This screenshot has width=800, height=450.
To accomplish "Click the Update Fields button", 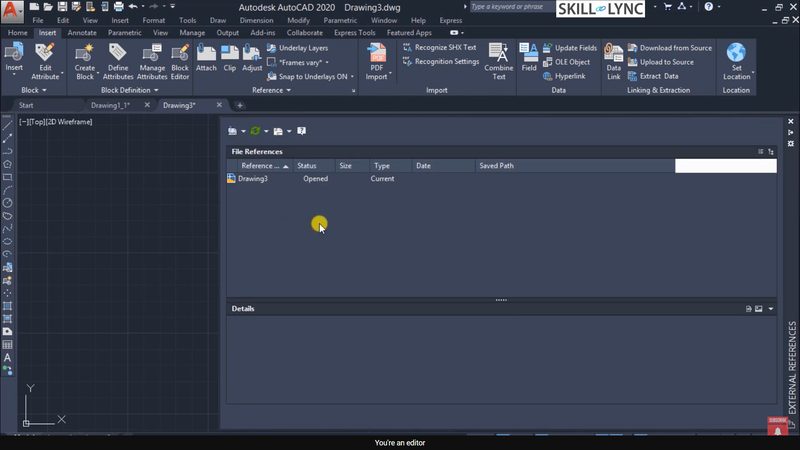I will [575, 48].
